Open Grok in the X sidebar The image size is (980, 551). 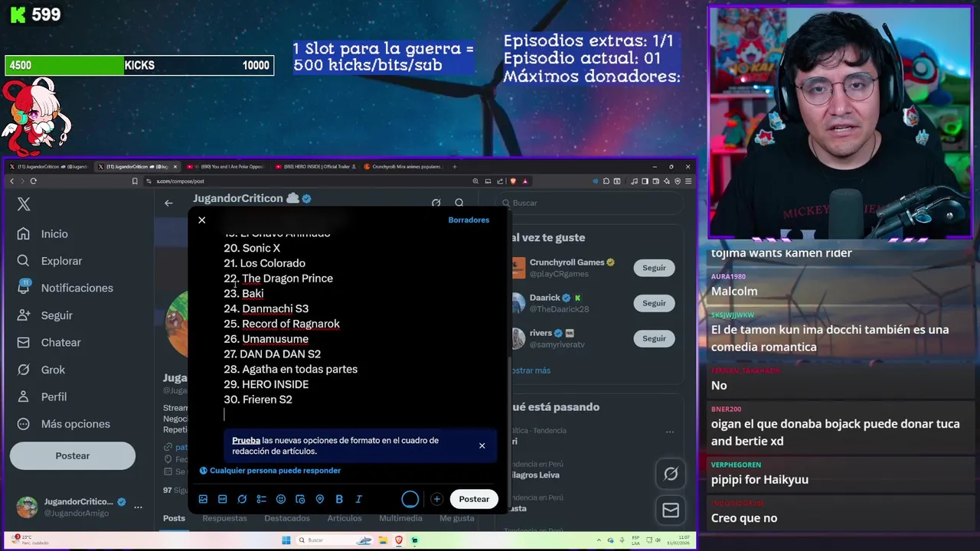[41, 370]
